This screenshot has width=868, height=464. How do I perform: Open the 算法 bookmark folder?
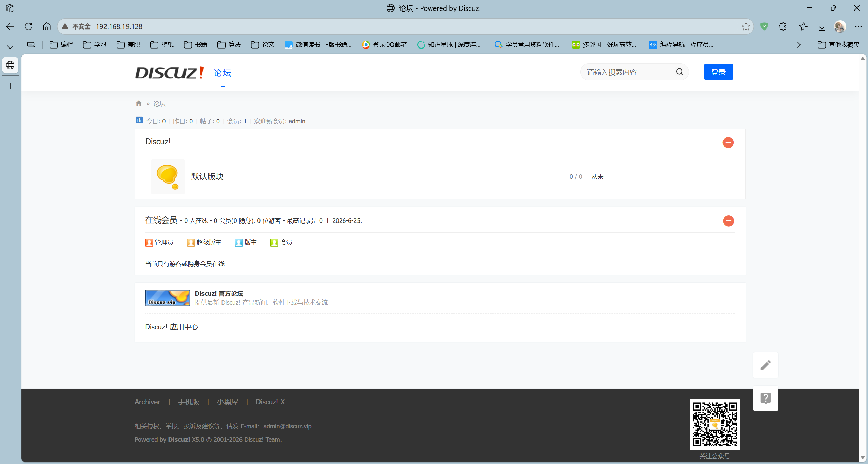pos(229,45)
